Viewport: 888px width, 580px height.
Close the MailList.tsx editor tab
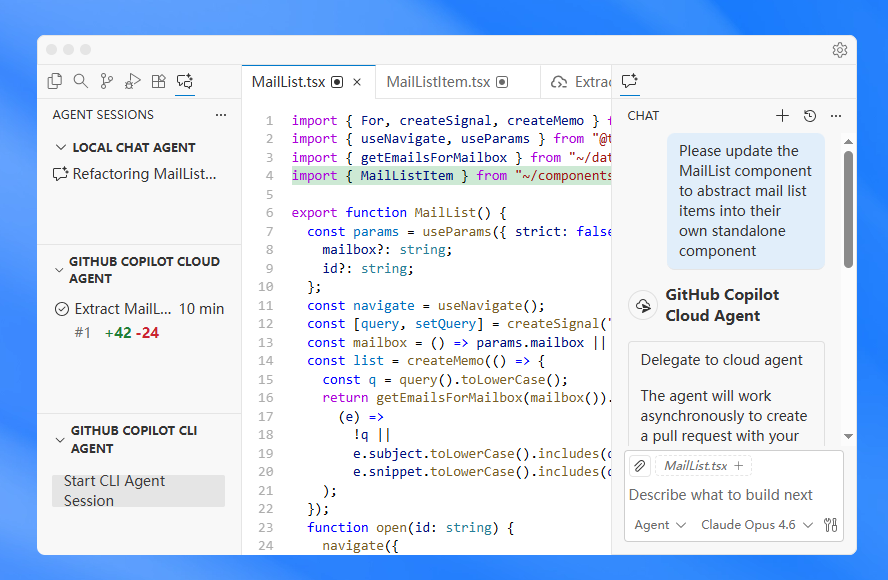(x=357, y=82)
